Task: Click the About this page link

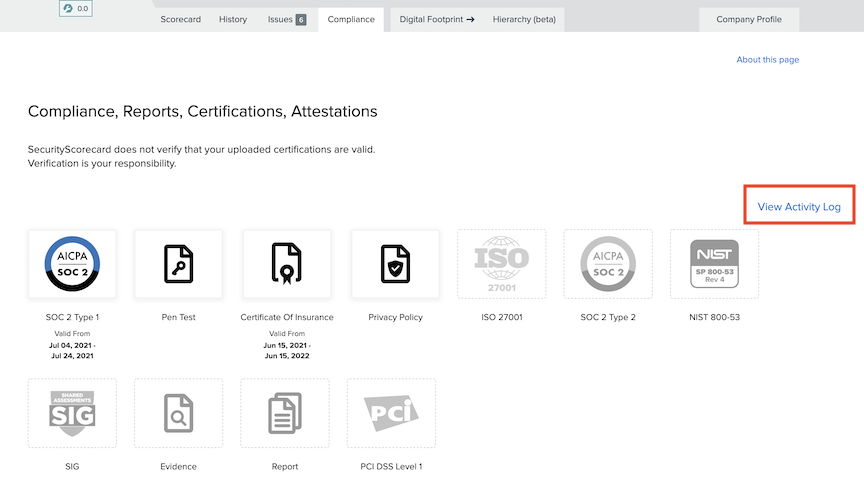Action: point(768,60)
